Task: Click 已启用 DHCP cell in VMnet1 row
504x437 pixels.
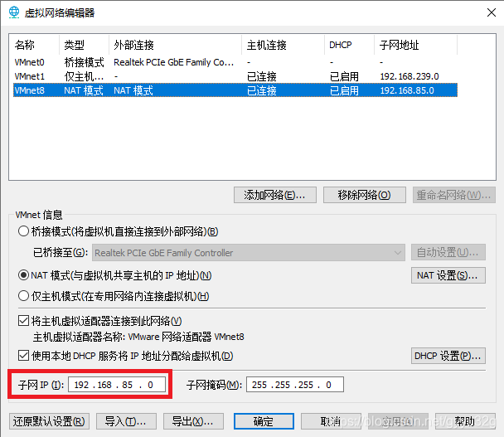Action: tap(344, 76)
